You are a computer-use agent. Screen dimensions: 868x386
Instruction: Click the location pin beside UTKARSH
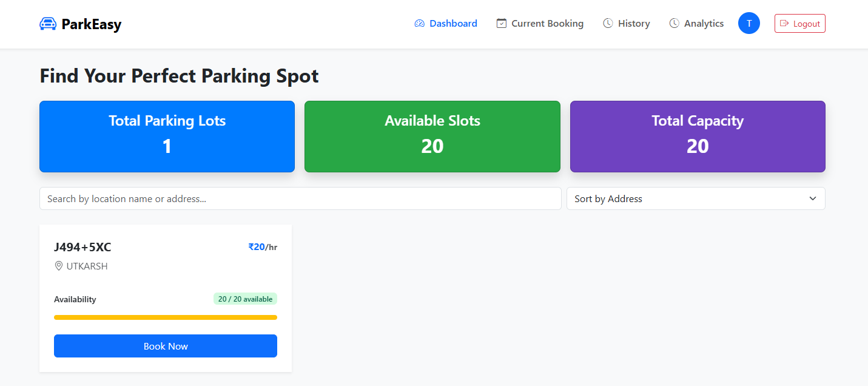click(59, 266)
